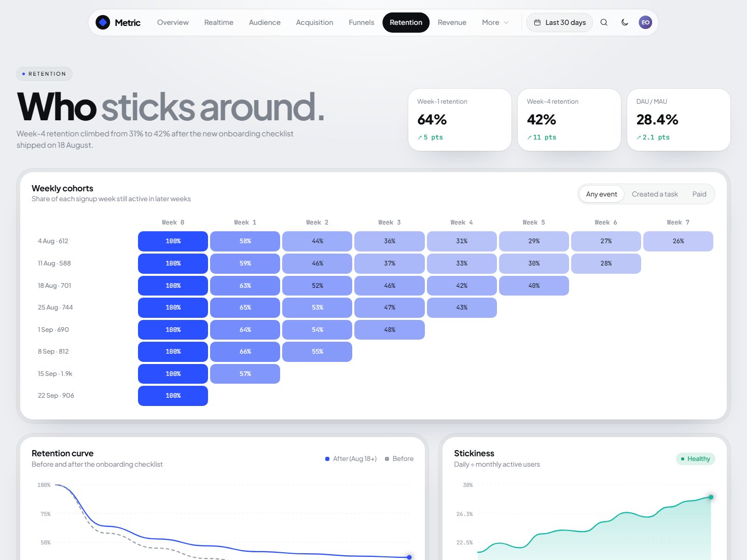Toggle the After (Aug 18+) legend series
This screenshot has width=747, height=560.
point(351,459)
